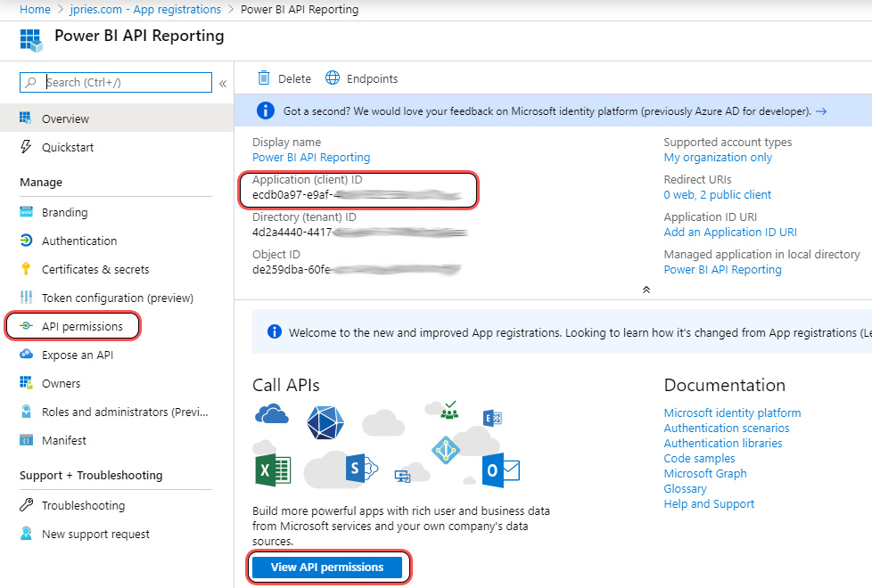Open the Manifest icon in sidebar
This screenshot has height=588, width=872.
tap(26, 440)
